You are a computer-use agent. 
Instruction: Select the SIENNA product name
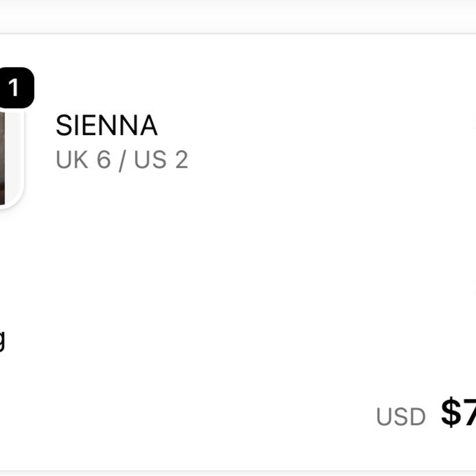pyautogui.click(x=107, y=125)
